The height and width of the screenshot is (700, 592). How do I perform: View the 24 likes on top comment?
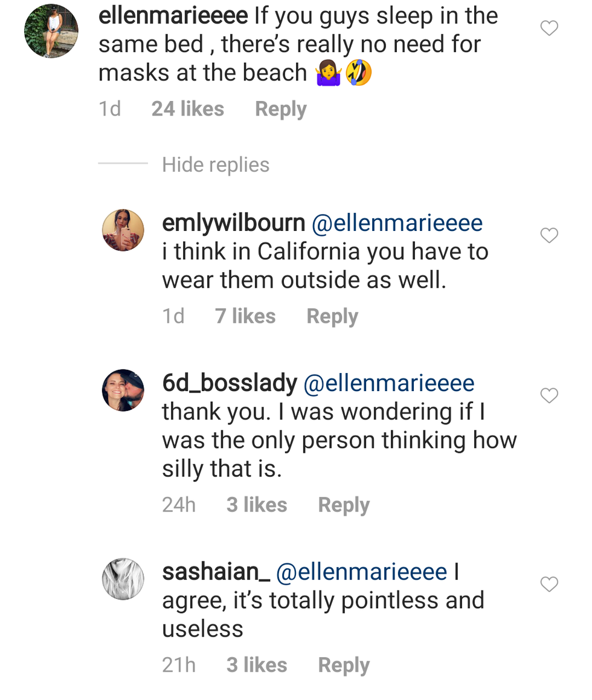(187, 109)
